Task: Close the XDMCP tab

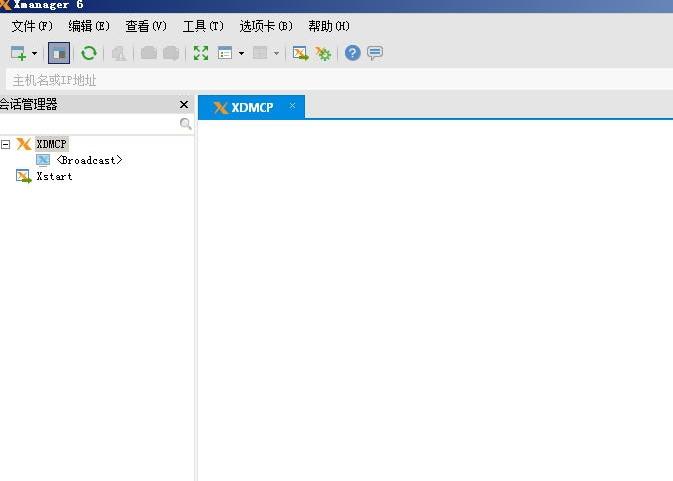Action: (292, 106)
